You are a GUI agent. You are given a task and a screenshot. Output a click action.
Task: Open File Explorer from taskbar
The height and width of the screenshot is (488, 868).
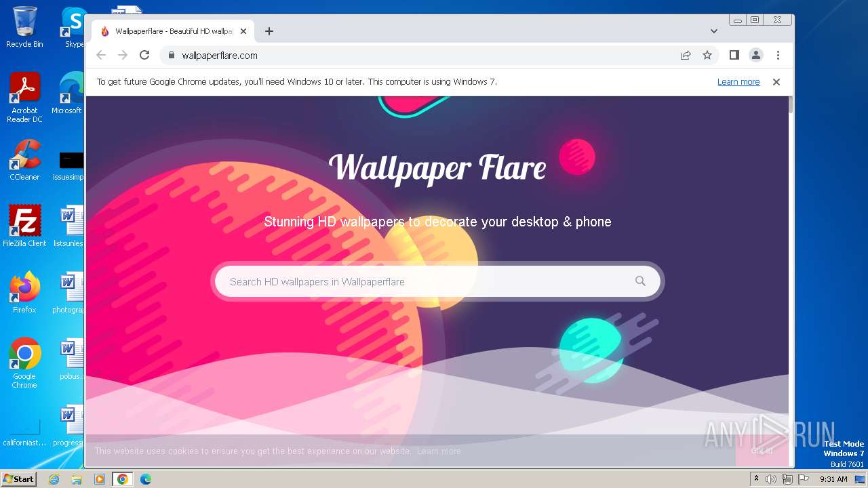tap(77, 479)
